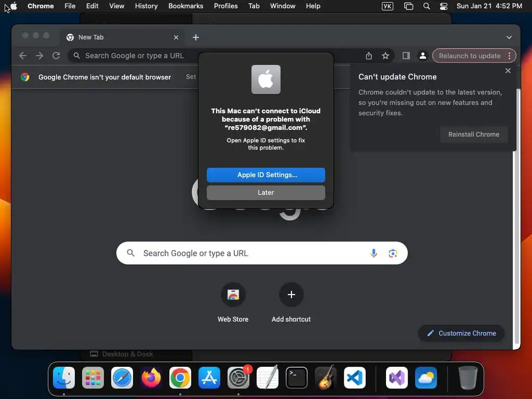Click the Chrome icon in the Dock
Image resolution: width=532 pixels, height=399 pixels.
[180, 378]
